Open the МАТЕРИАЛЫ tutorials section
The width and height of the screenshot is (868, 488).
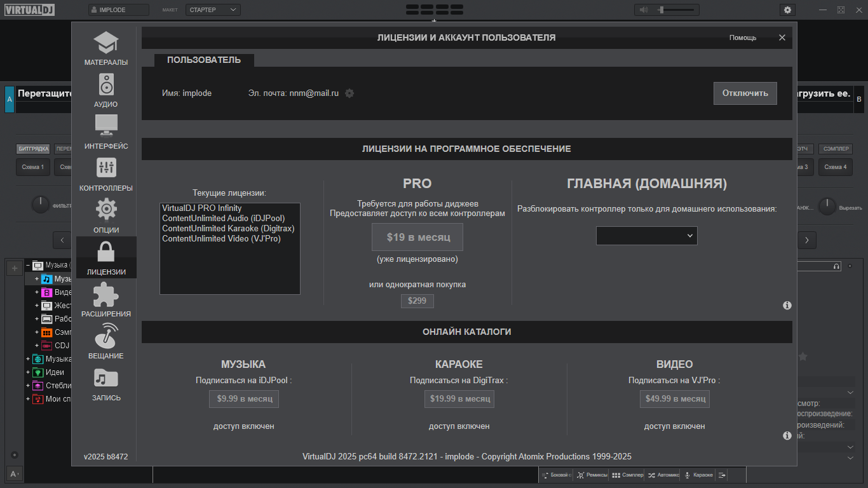coord(106,49)
